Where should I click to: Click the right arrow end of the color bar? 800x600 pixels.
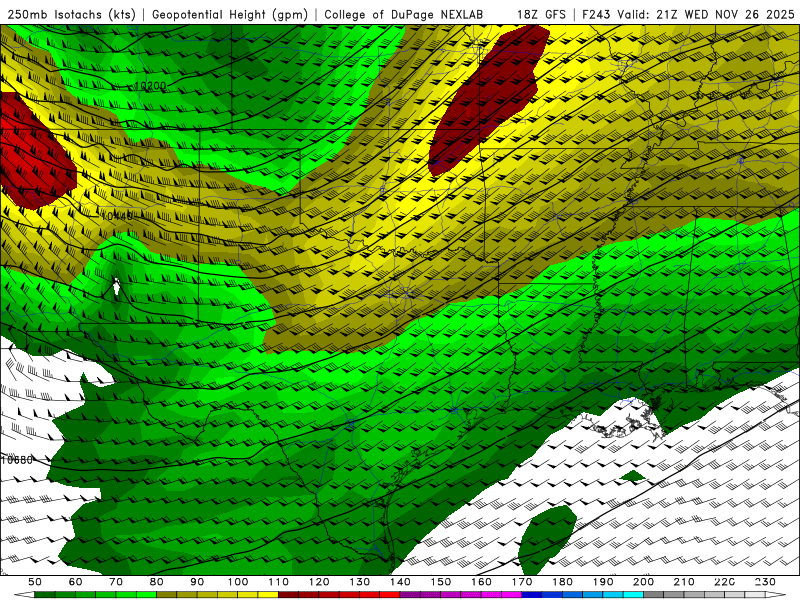coord(776,595)
